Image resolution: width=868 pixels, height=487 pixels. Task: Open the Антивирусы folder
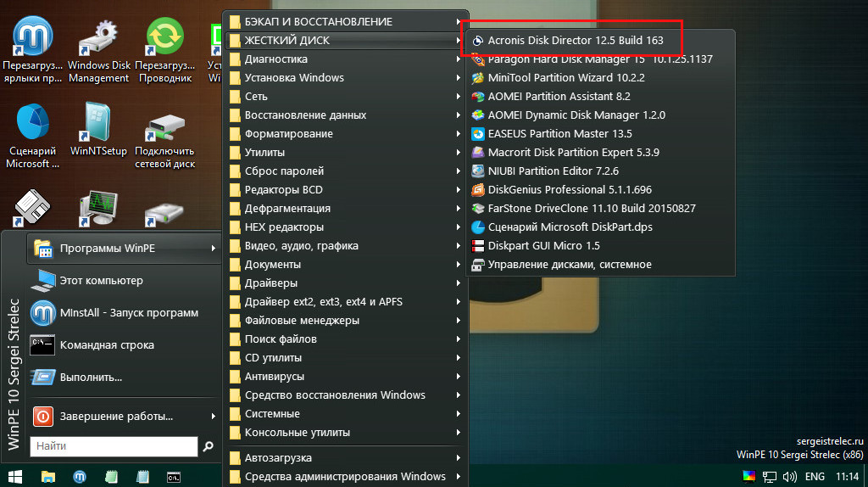pos(346,377)
